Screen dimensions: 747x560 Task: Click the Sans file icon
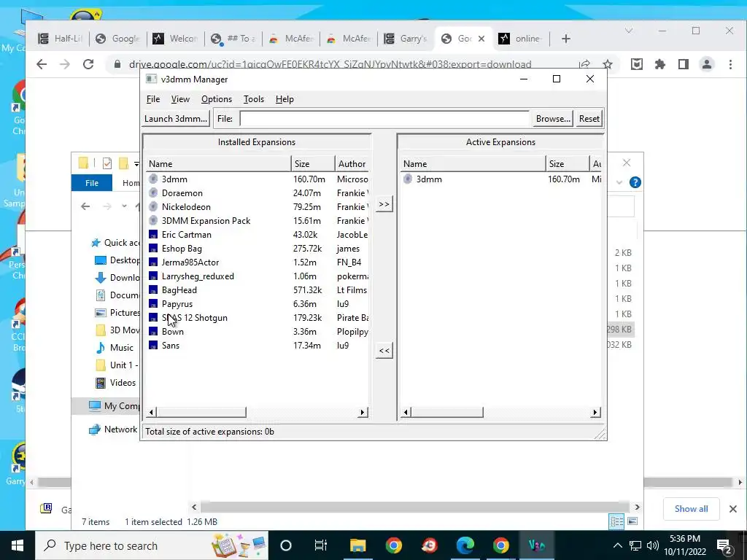coord(153,345)
